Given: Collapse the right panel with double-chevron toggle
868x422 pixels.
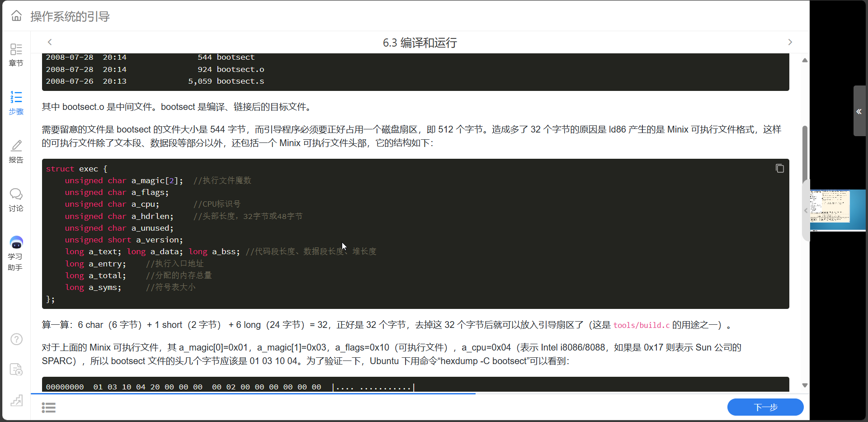Looking at the screenshot, I should pos(859,111).
